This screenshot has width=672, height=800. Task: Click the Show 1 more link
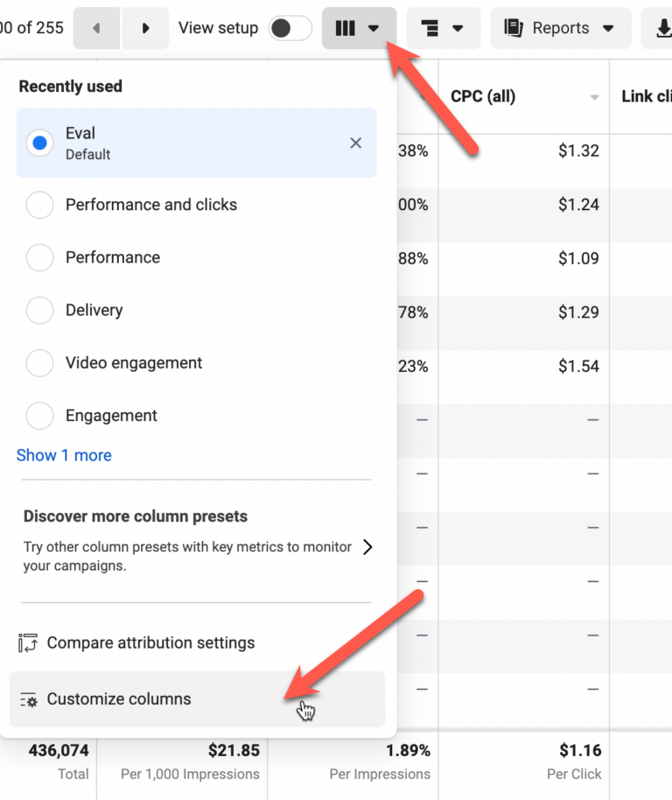click(x=64, y=455)
